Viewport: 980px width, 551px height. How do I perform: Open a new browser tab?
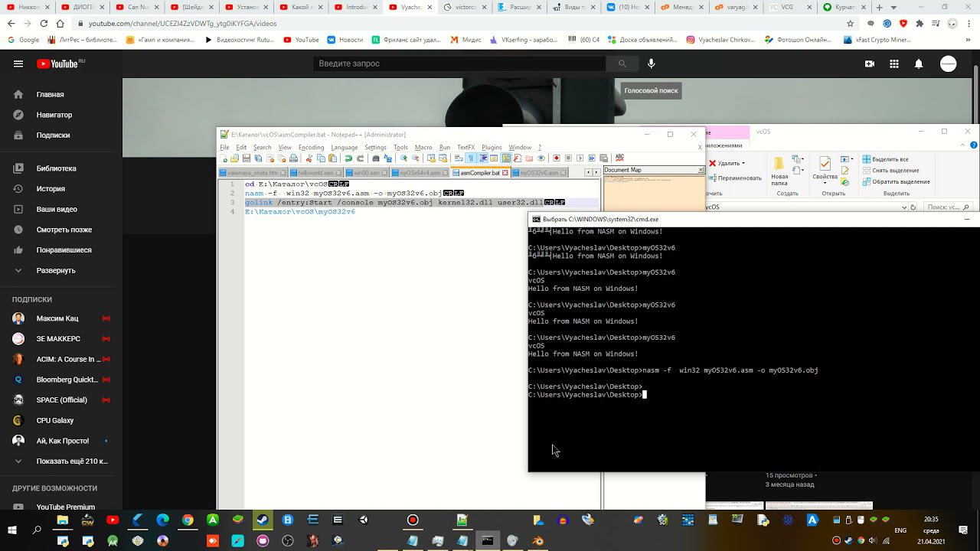point(879,7)
